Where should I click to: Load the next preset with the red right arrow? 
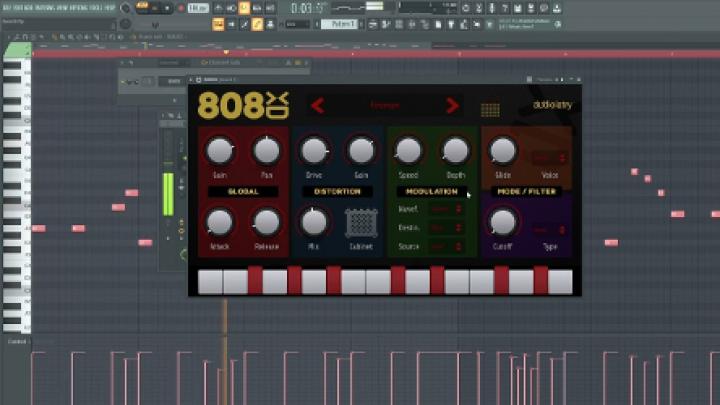tap(452, 106)
